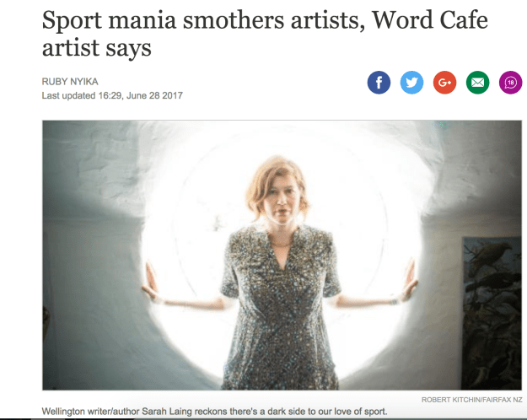Click the ROBERT KITCHIN/FAIRFAX NZ photo credit
This screenshot has height=420, width=527.
(472, 400)
